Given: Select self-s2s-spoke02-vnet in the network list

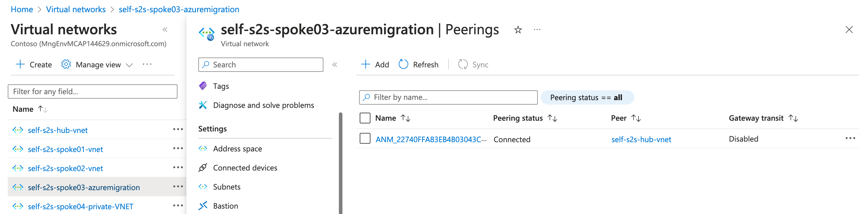Looking at the screenshot, I should tap(66, 168).
